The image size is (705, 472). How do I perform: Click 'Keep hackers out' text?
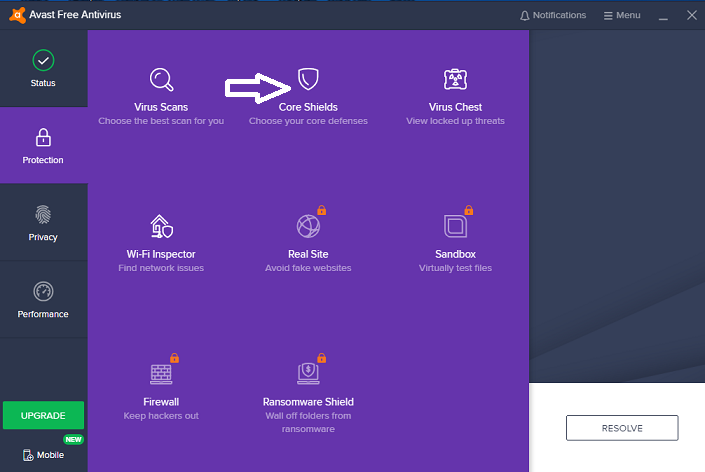161,416
